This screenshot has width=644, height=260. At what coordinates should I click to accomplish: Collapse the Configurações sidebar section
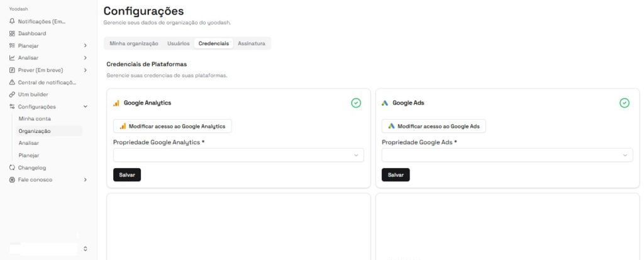(85, 107)
